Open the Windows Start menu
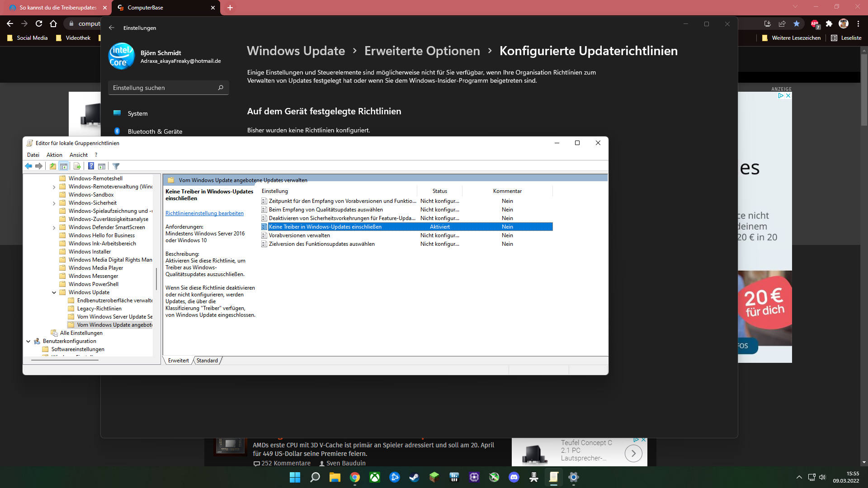The height and width of the screenshot is (488, 868). [x=295, y=477]
